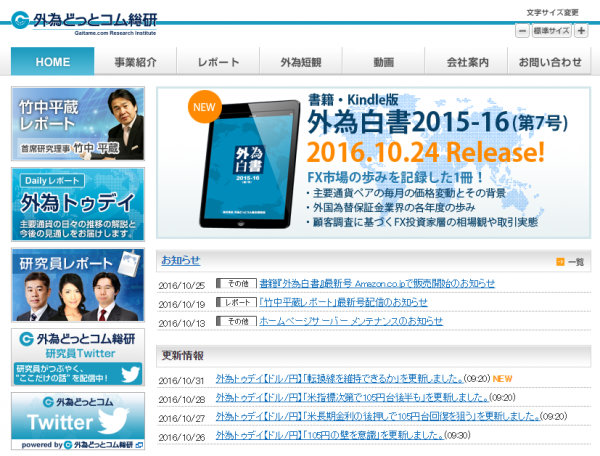Increase text size with plus button
The width and height of the screenshot is (600, 456).
pyautogui.click(x=581, y=31)
